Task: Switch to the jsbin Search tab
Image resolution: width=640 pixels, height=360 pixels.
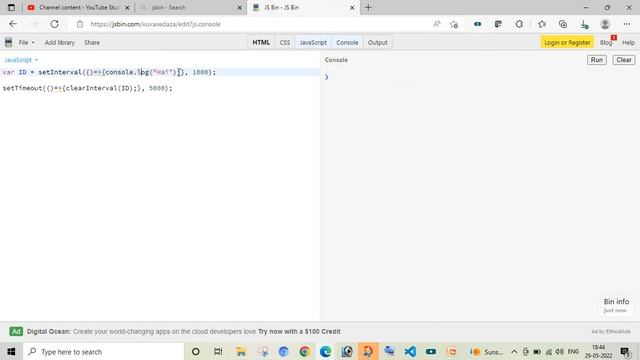Action: point(191,7)
